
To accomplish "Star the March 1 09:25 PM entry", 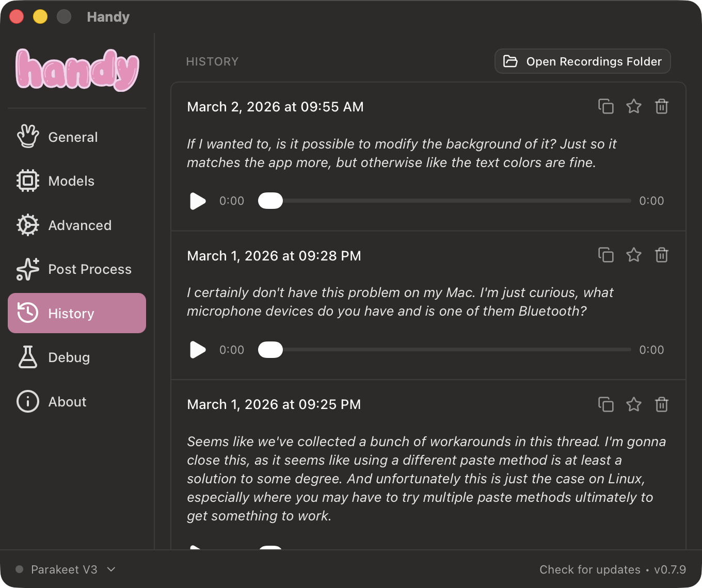I will [x=633, y=404].
